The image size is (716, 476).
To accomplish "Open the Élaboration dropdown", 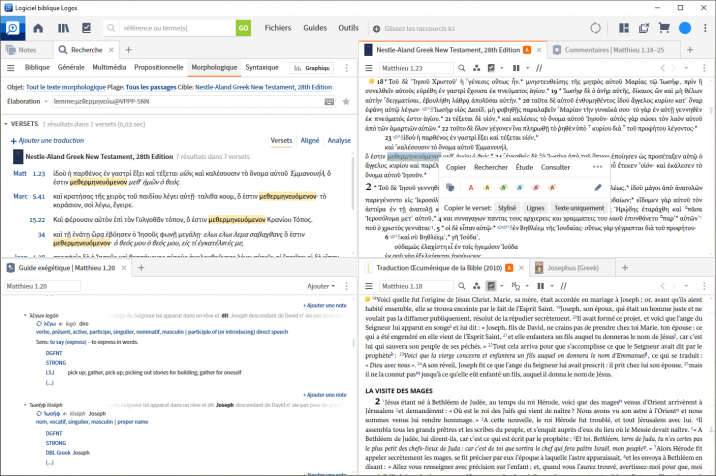I will tap(27, 101).
